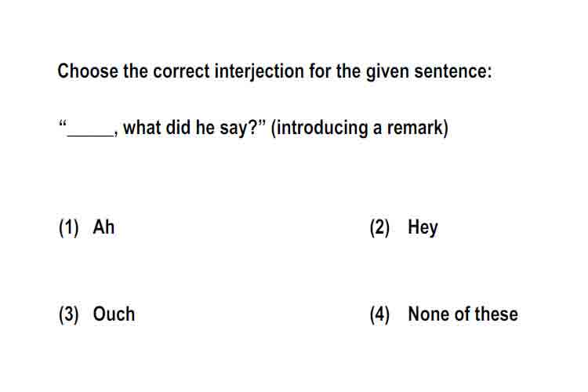This screenshot has height=392, width=588.
Task: Click the (1) option number
Action: click(x=69, y=227)
